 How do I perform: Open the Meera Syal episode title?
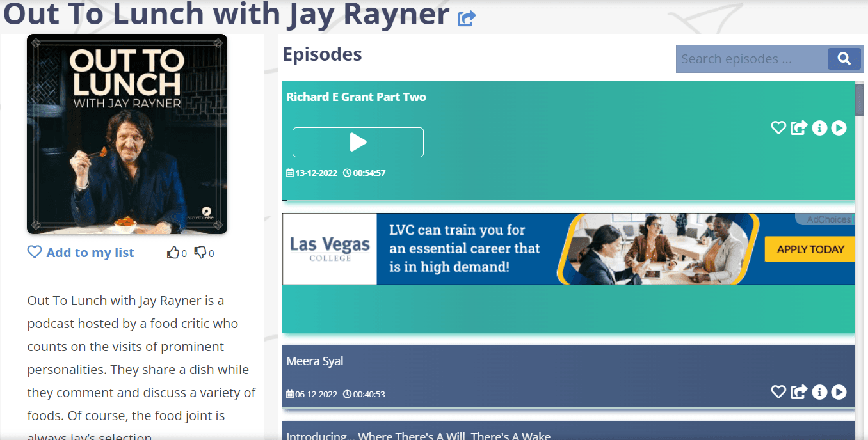[x=315, y=361]
